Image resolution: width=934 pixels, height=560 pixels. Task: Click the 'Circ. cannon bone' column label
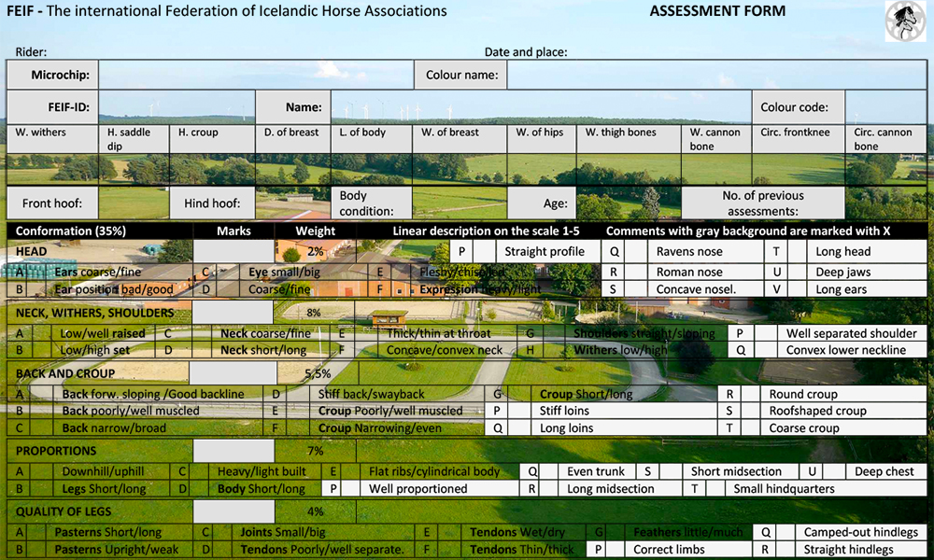tap(883, 139)
